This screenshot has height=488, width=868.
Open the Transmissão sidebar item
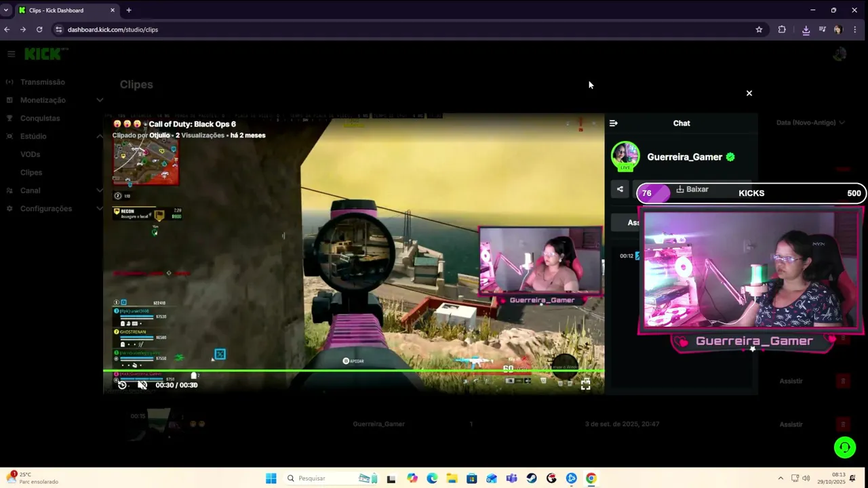pyautogui.click(x=43, y=82)
